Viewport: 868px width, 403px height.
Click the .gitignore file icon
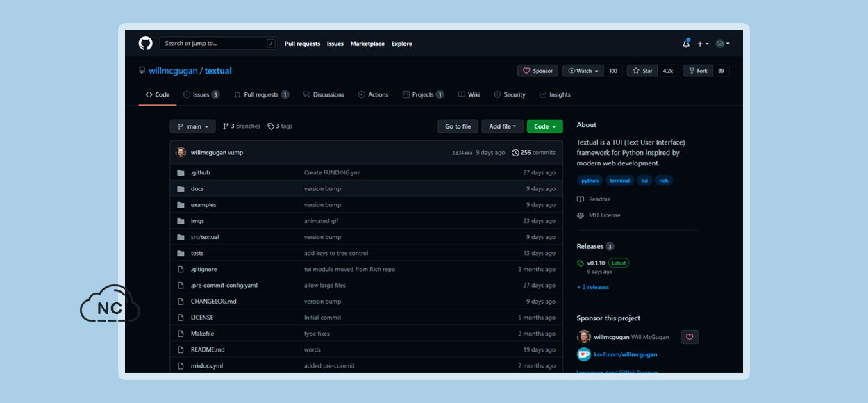click(x=181, y=269)
